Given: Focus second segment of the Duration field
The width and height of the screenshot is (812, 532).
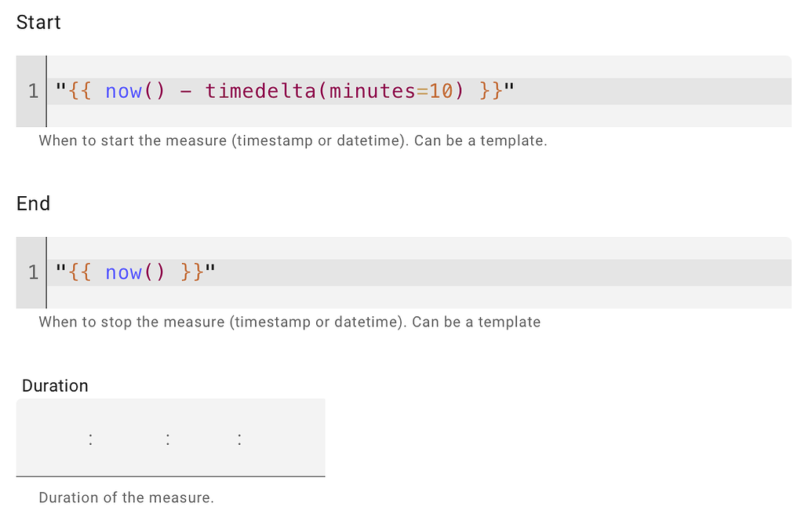Looking at the screenshot, I should coord(129,439).
